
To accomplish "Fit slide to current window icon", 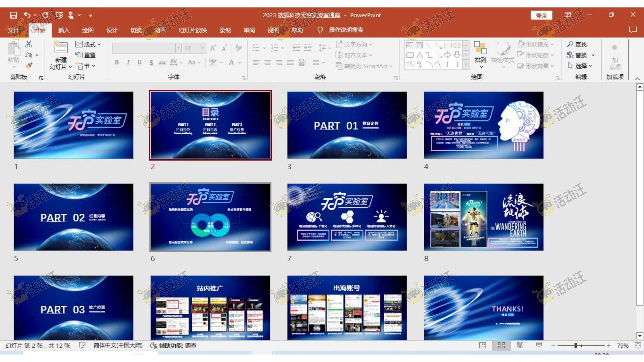I will click(x=638, y=345).
